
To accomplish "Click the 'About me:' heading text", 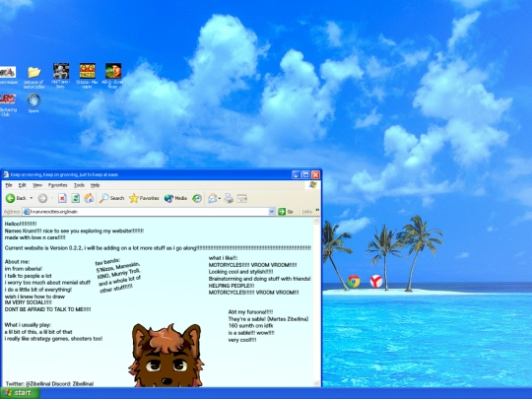I will tap(17, 262).
